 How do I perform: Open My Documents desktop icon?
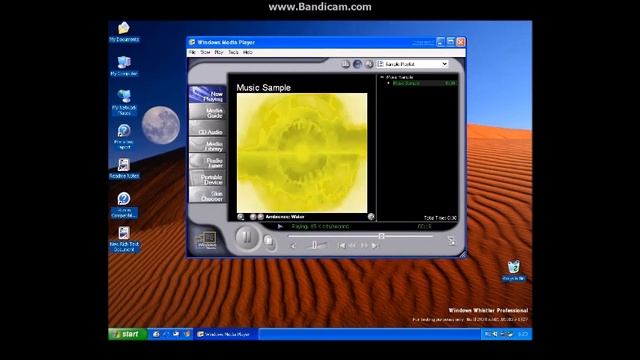coord(124,32)
